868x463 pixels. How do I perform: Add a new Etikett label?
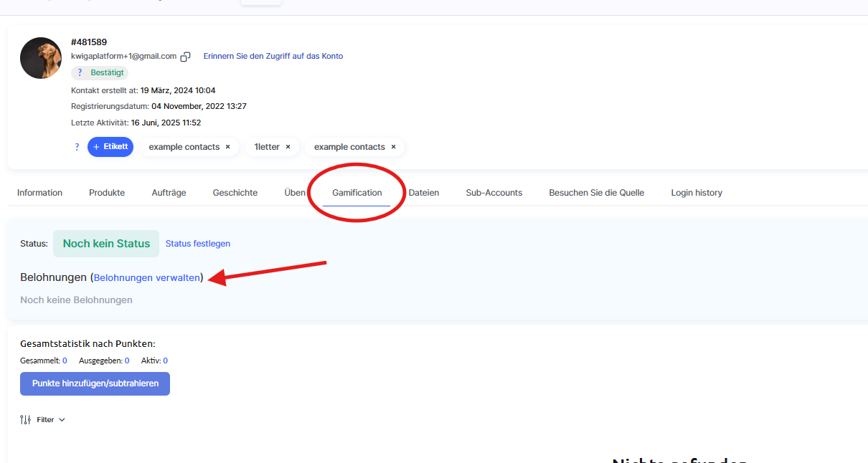coord(110,147)
